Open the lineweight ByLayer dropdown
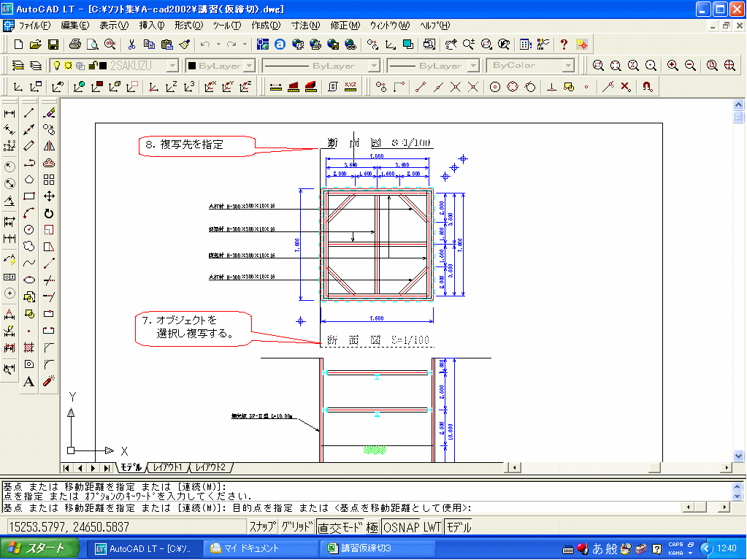Viewport: 747px width, 560px height. [474, 66]
